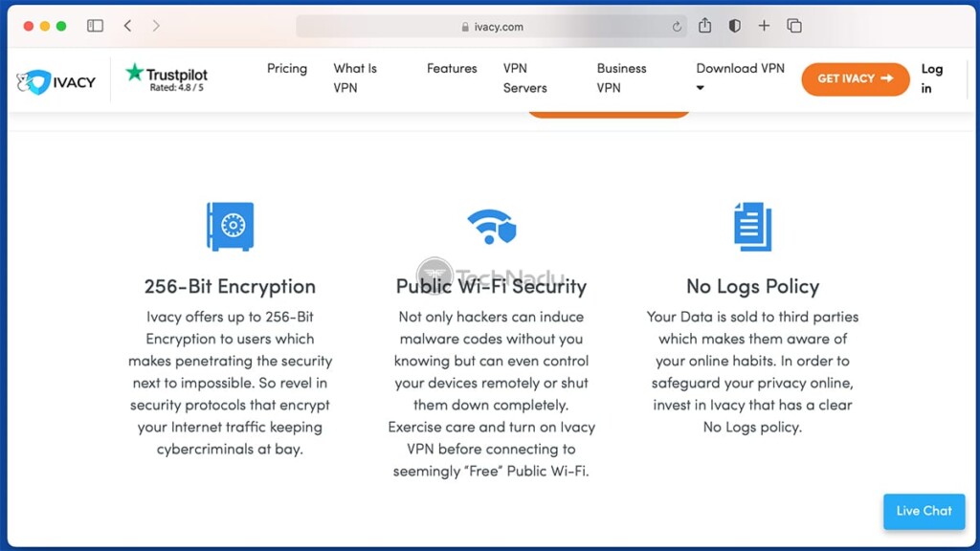Click the No Logs Policy heading
Viewport: 980px width, 551px height.
(x=752, y=286)
